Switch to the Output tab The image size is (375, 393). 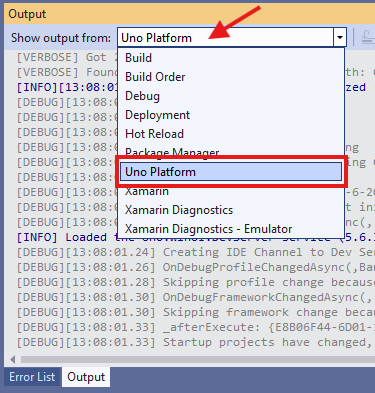click(x=86, y=377)
